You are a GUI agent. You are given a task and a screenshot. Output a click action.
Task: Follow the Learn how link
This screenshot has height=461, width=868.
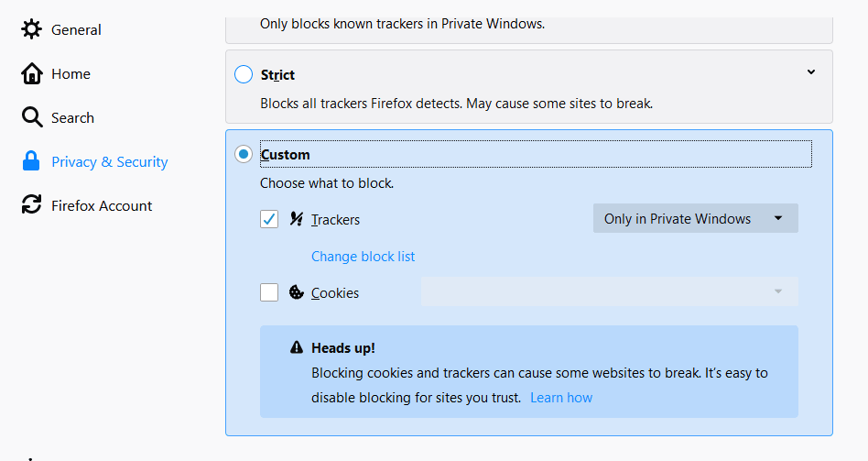coord(561,398)
